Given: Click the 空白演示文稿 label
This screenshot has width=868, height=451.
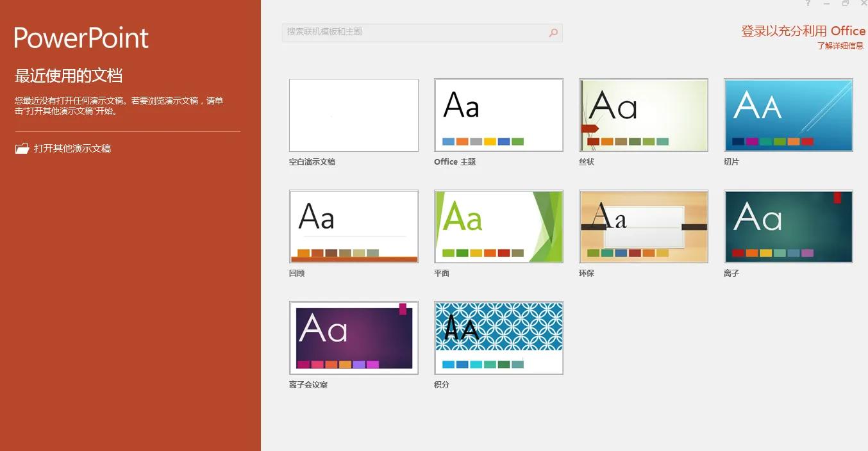Looking at the screenshot, I should (x=312, y=162).
